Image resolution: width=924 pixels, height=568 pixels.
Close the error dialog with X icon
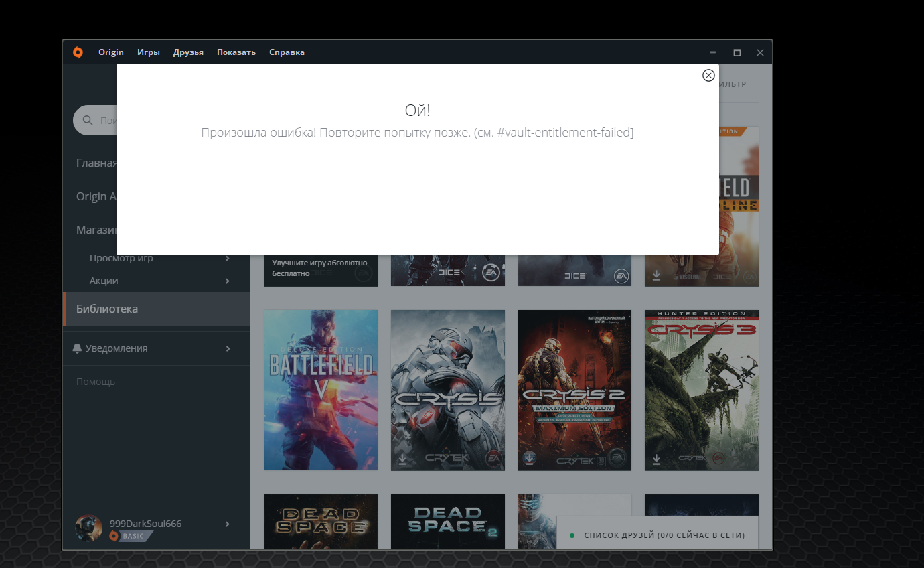(x=708, y=75)
